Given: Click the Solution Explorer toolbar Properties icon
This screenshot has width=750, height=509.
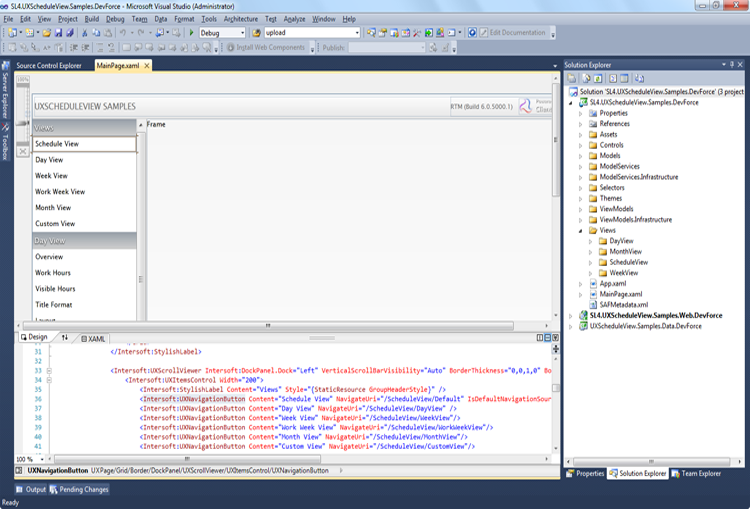Looking at the screenshot, I should click(x=572, y=78).
